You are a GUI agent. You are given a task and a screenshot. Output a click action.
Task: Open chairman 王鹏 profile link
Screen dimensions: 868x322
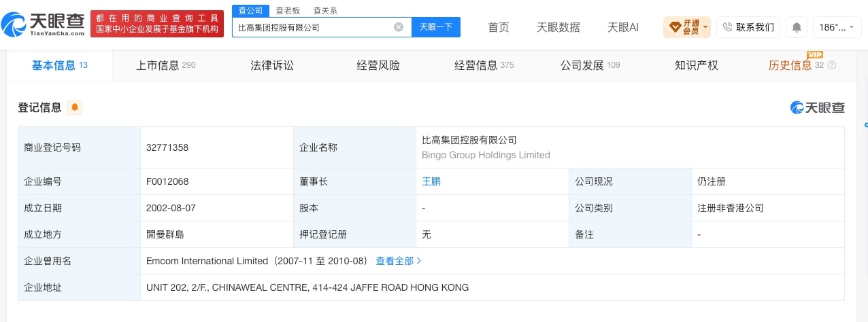pyautogui.click(x=431, y=181)
